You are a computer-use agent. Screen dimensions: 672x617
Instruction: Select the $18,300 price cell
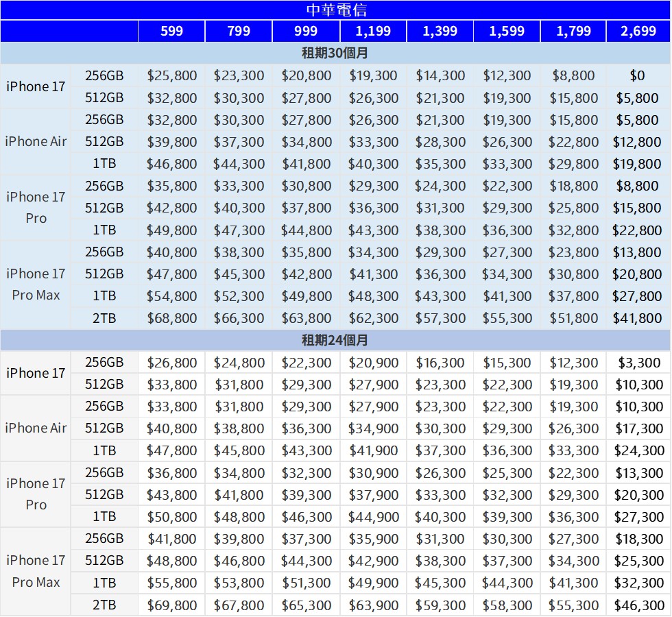tap(639, 539)
